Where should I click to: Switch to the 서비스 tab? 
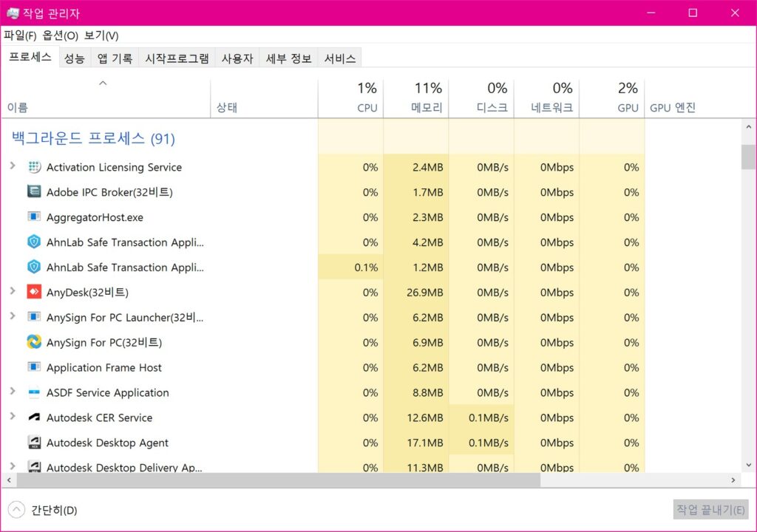coord(340,58)
